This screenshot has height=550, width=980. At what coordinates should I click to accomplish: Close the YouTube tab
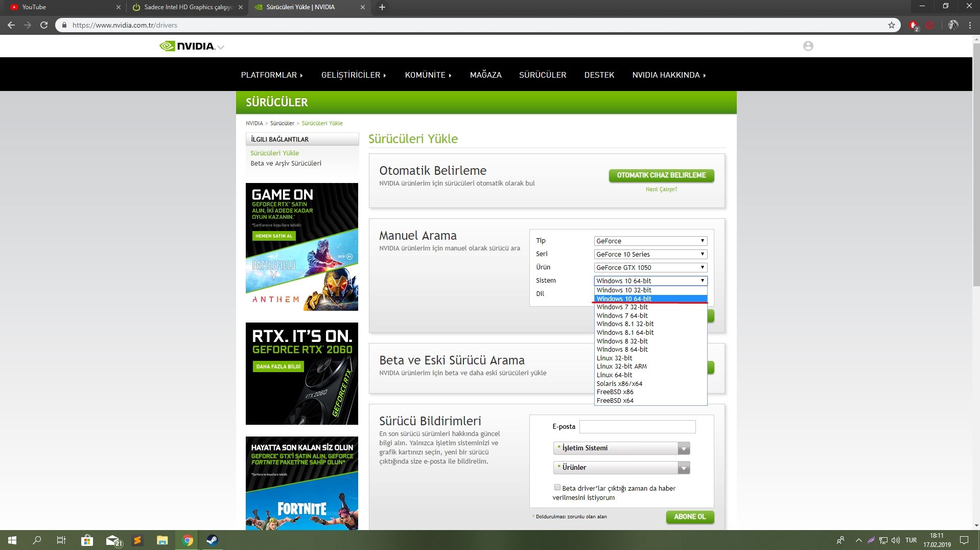click(x=118, y=7)
